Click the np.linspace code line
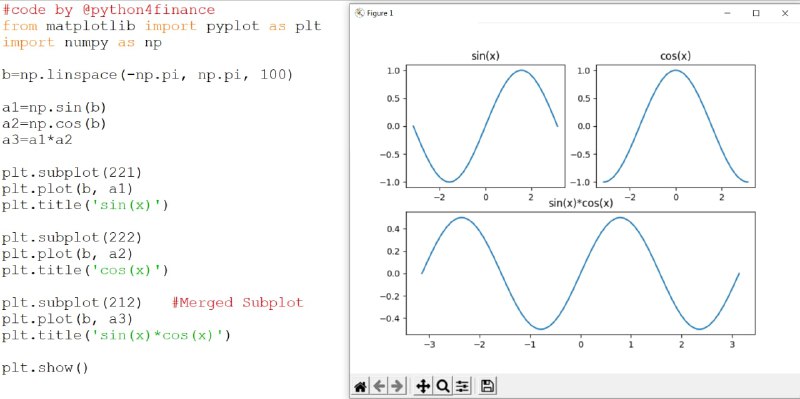This screenshot has height=399, width=800. click(x=147, y=75)
